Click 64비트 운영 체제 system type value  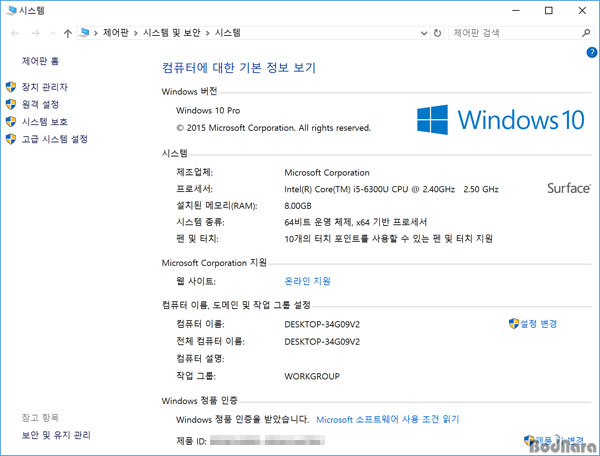click(x=355, y=222)
